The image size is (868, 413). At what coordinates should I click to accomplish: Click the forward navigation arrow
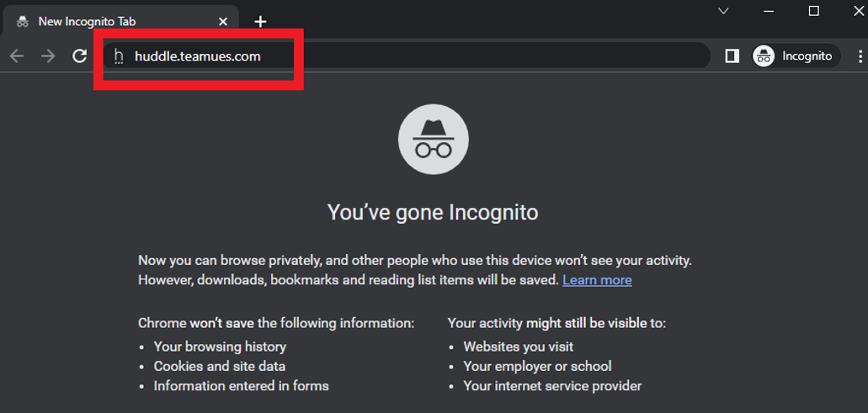(x=48, y=56)
